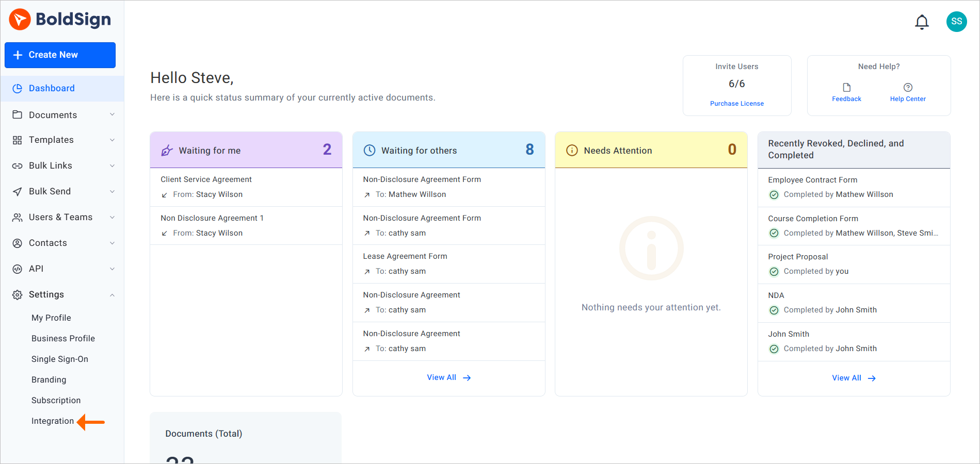Image resolution: width=980 pixels, height=464 pixels.
Task: Click the Users & Teams people icon
Action: [18, 217]
